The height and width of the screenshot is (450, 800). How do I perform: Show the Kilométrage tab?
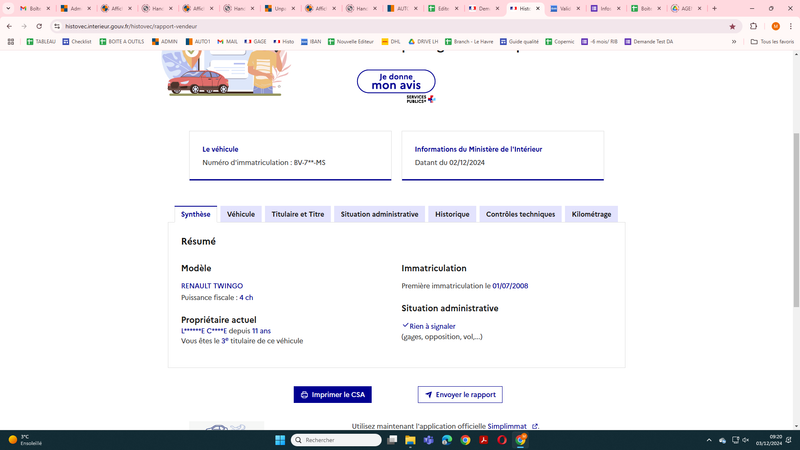[591, 214]
